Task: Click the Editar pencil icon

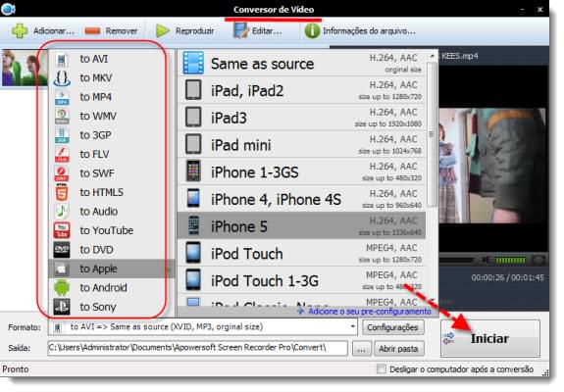Action: [240, 31]
